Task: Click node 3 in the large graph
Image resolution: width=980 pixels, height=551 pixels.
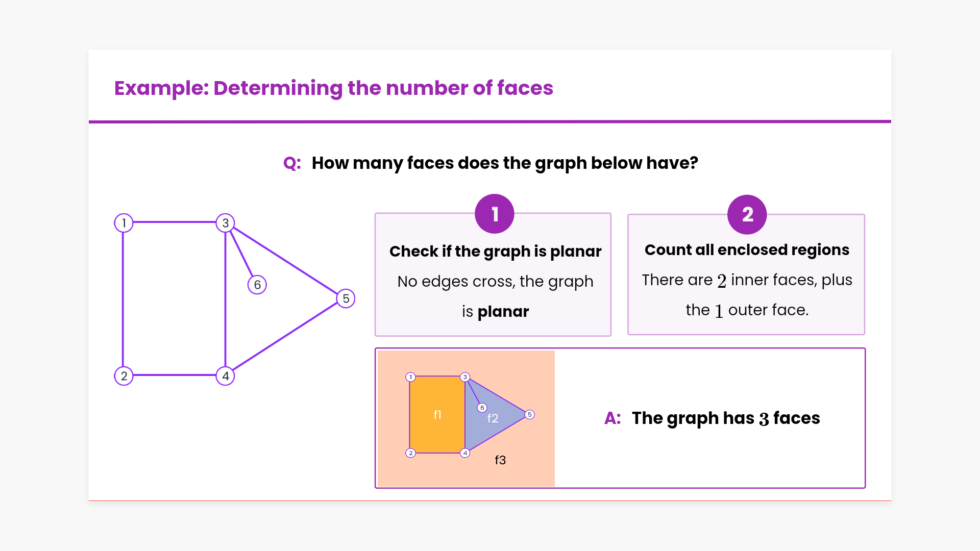Action: [225, 223]
